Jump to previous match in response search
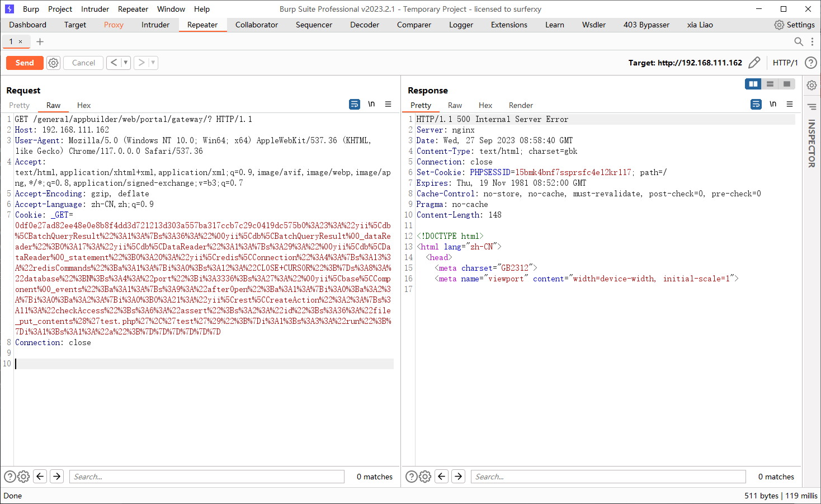Viewport: 821px width, 504px height. pyautogui.click(x=442, y=476)
